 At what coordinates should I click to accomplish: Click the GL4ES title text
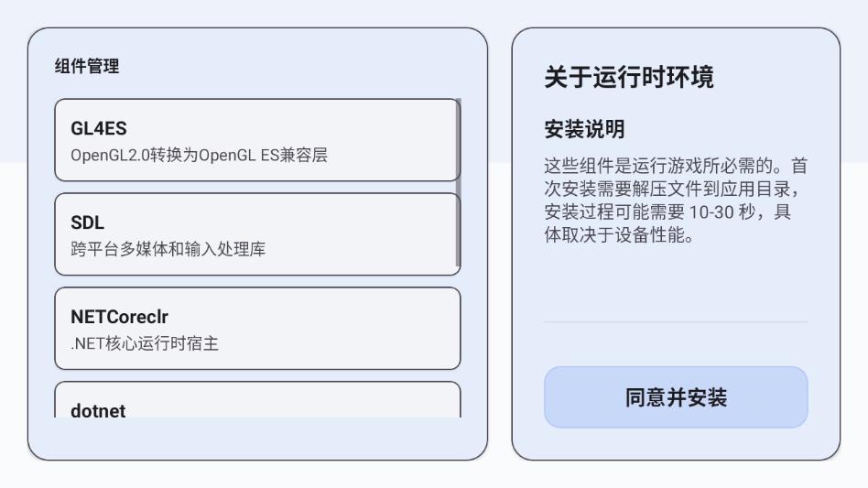click(99, 129)
